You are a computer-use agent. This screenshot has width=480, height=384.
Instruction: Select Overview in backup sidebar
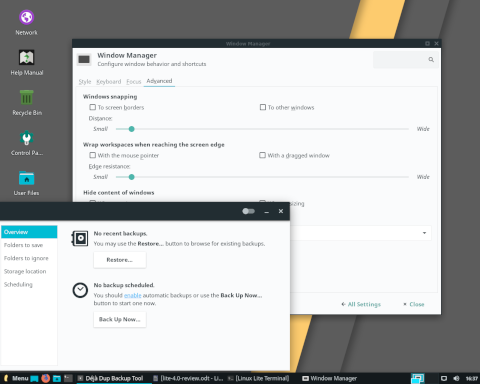click(x=29, y=232)
